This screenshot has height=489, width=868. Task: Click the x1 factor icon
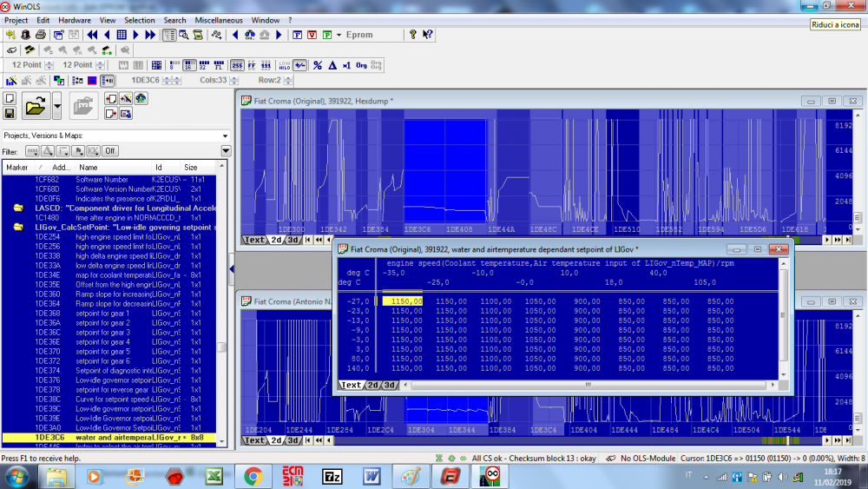346,65
